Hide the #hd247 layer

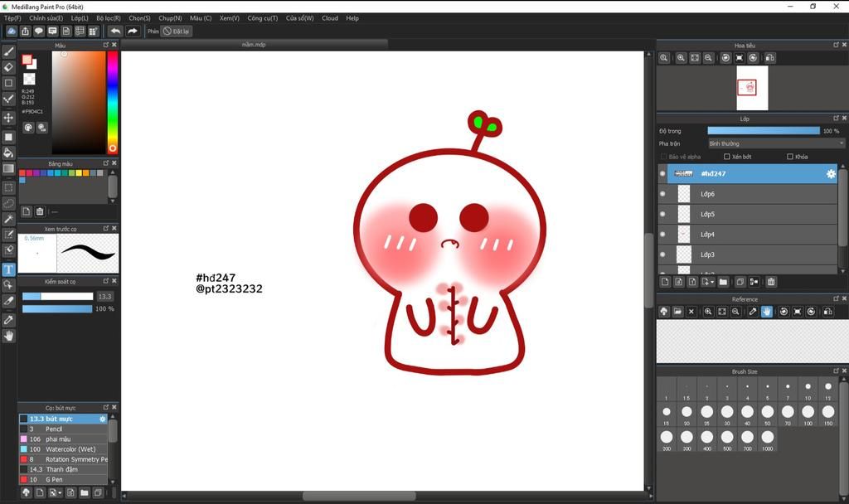[x=662, y=174]
